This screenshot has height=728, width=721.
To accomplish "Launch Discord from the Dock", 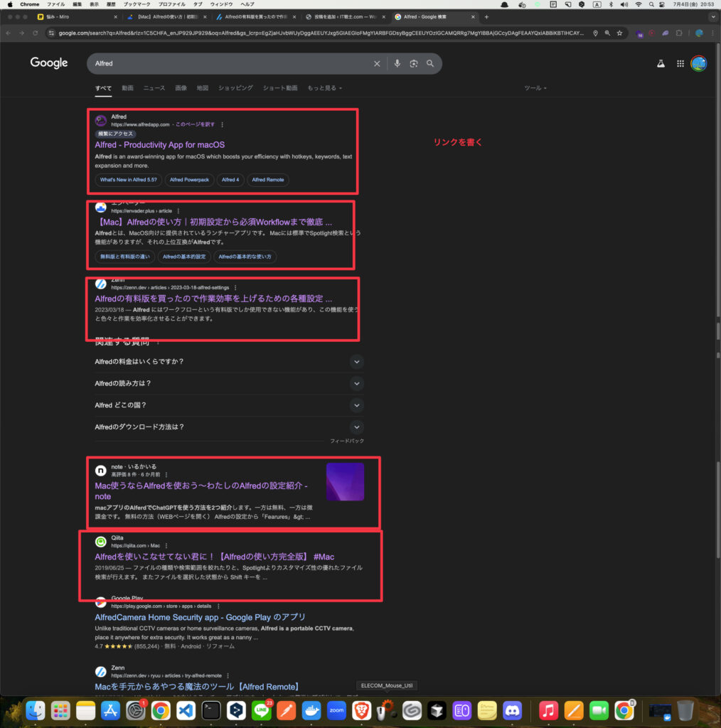I will (512, 710).
